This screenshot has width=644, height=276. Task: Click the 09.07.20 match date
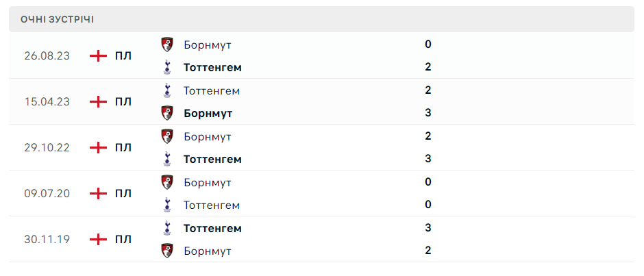(x=47, y=193)
